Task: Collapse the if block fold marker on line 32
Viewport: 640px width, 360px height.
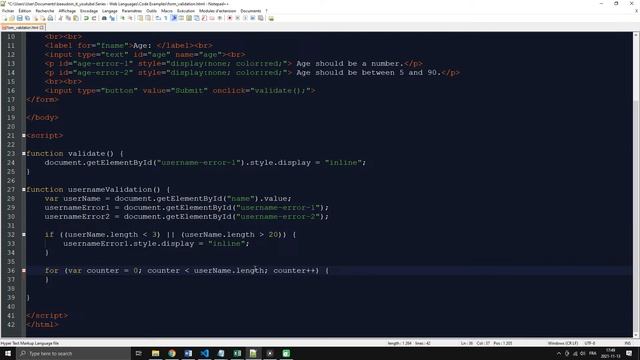Action: pyautogui.click(x=24, y=235)
